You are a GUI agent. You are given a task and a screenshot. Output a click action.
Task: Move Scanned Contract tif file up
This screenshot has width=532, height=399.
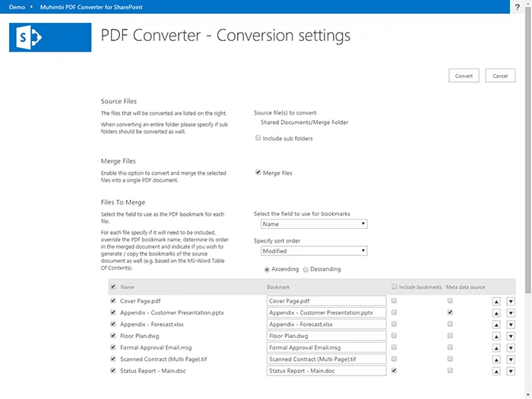tap(496, 359)
